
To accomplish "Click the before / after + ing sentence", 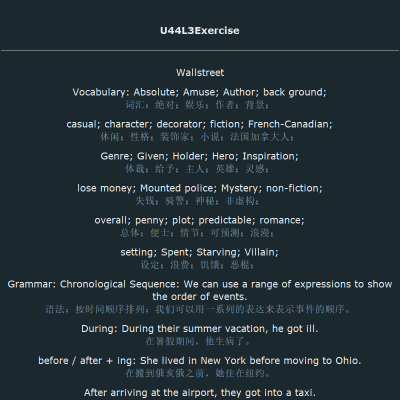I will 200,361.
